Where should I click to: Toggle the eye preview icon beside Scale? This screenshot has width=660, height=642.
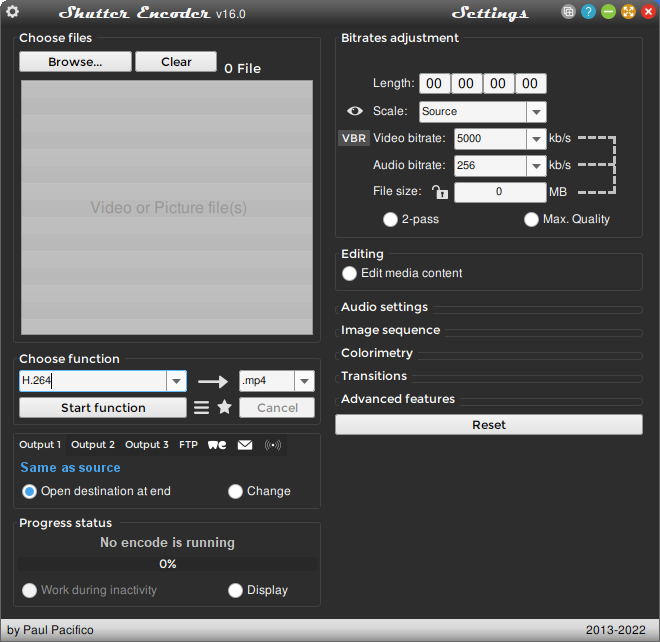coord(355,111)
